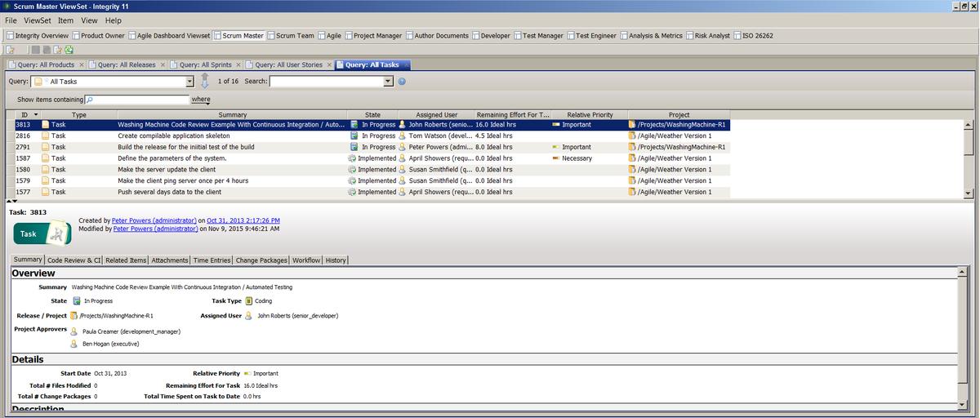This screenshot has height=418, width=980.
Task: Click the Necessary priority color marker
Action: [x=555, y=158]
